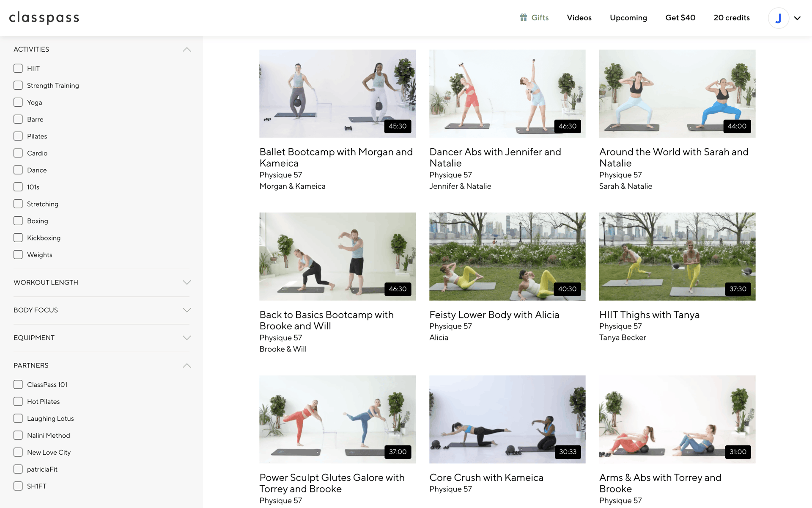Click the Sarah & Natalie instructor text

point(625,186)
